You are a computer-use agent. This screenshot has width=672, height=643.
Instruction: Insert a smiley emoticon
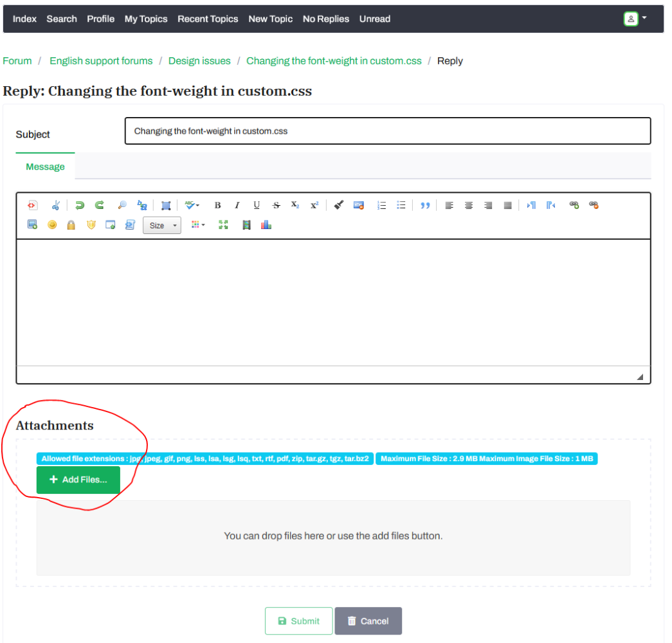[52, 225]
